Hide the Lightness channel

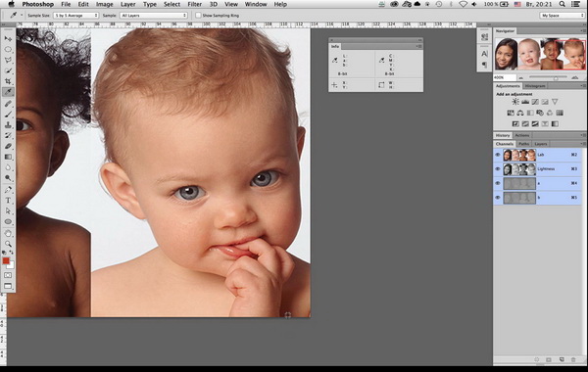[x=498, y=169]
